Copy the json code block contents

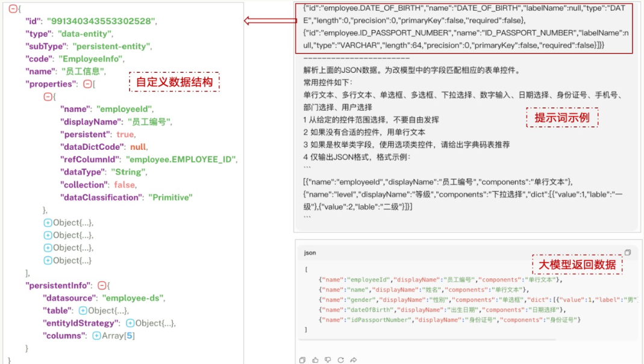point(628,252)
